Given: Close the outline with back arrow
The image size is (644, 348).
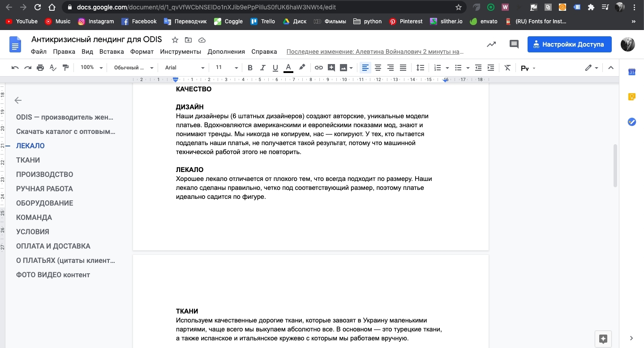Looking at the screenshot, I should [18, 100].
